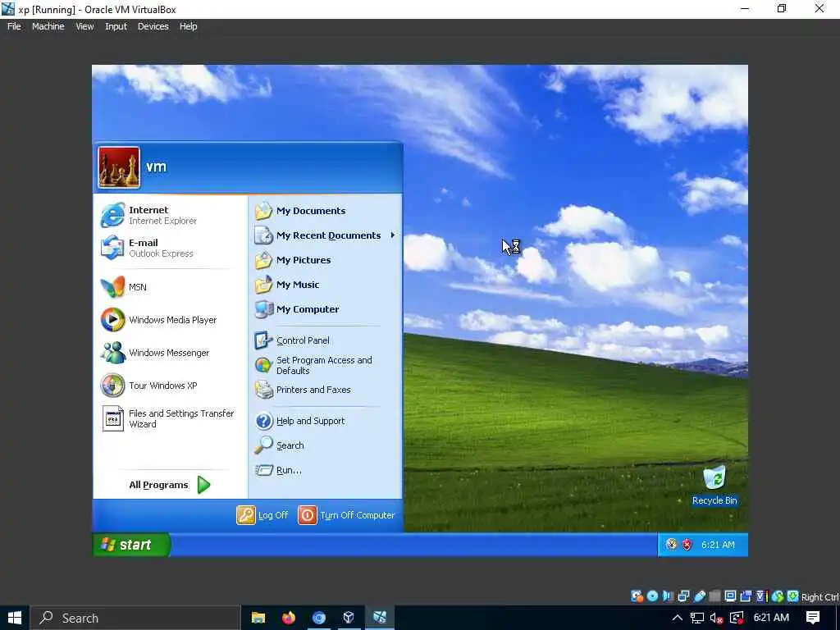The height and width of the screenshot is (630, 840).
Task: Show hidden host tray icons chevron
Action: tap(677, 618)
